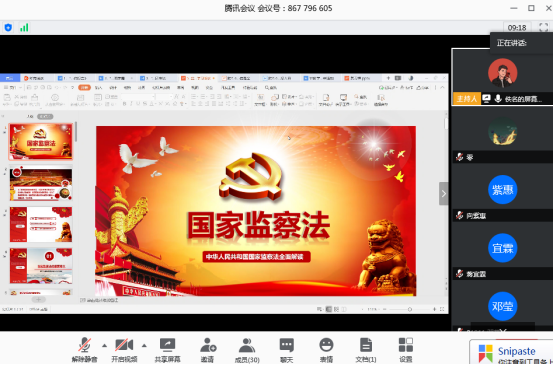Select the host's video tile labeled 主持人
This screenshot has width=554, height=365.
502,77
